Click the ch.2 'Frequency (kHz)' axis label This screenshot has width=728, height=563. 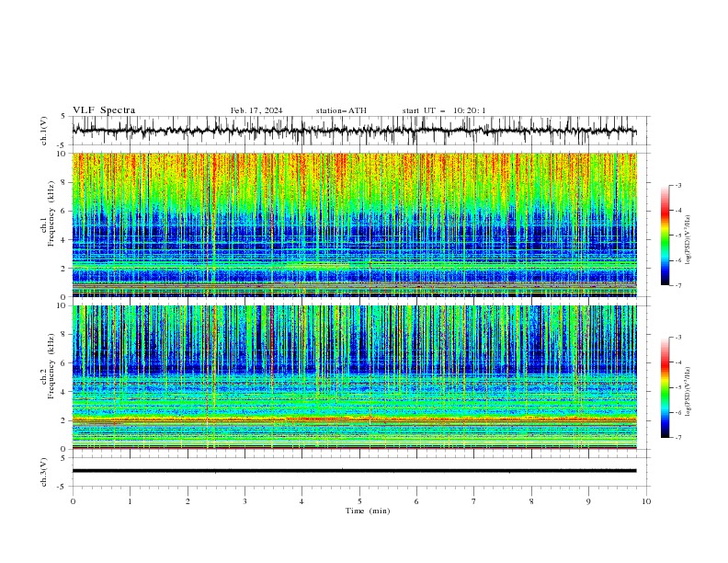51,366
